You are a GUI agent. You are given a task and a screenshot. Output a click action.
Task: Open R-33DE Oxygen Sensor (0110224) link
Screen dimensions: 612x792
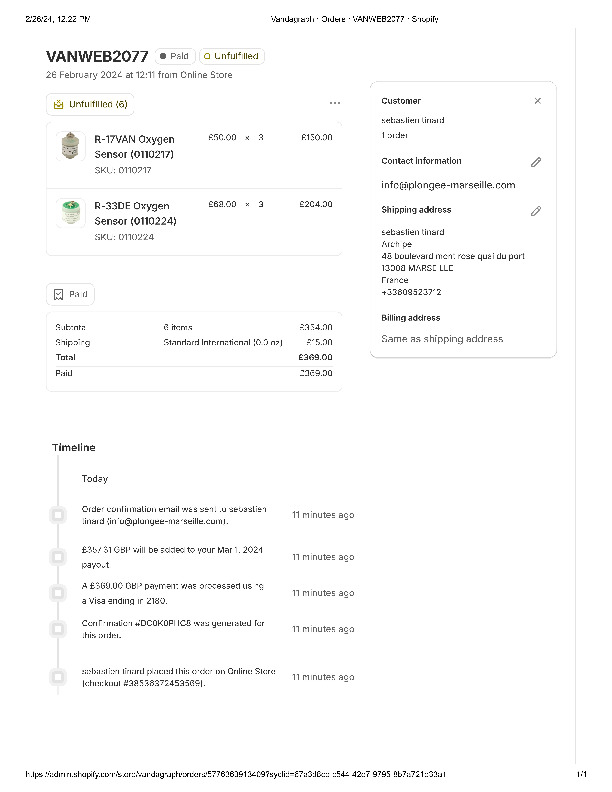pos(134,213)
